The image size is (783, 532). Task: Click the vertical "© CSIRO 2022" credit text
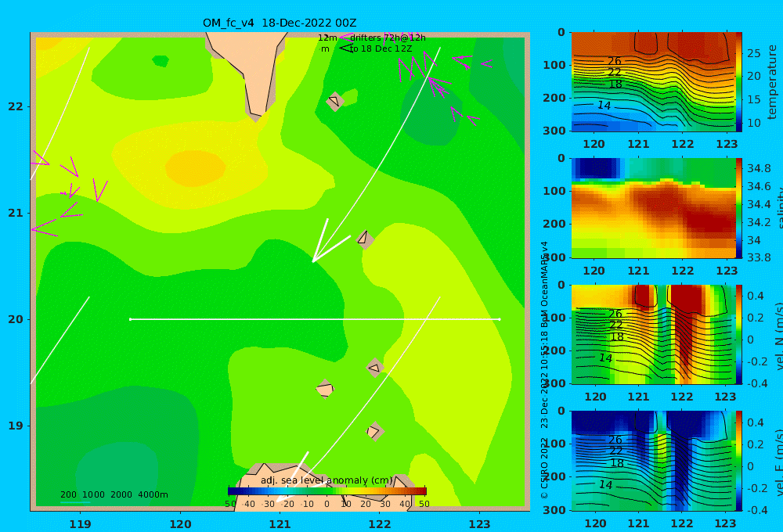(x=544, y=468)
